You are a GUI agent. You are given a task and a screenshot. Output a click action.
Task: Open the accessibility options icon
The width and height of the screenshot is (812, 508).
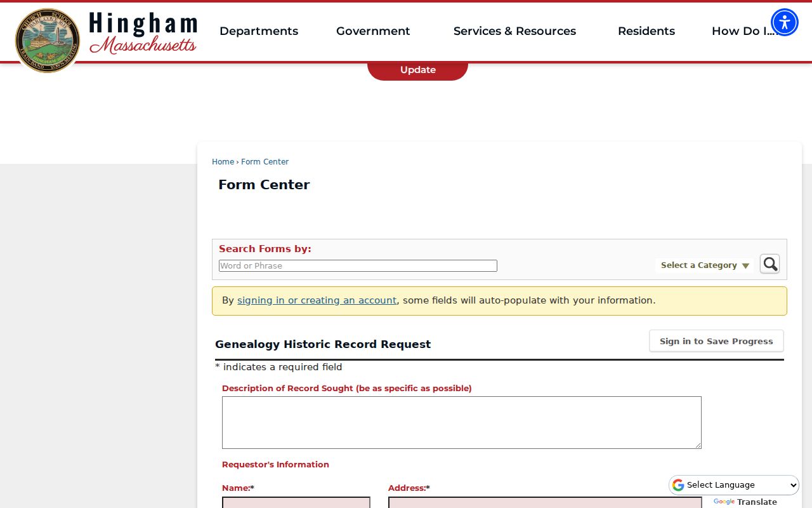pyautogui.click(x=785, y=22)
